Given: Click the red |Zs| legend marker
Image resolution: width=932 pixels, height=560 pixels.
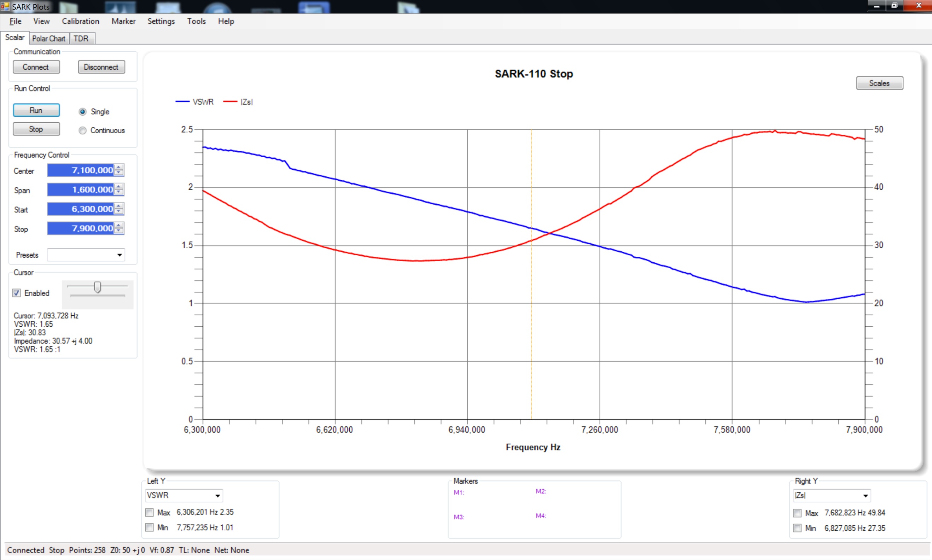Looking at the screenshot, I should (x=230, y=101).
